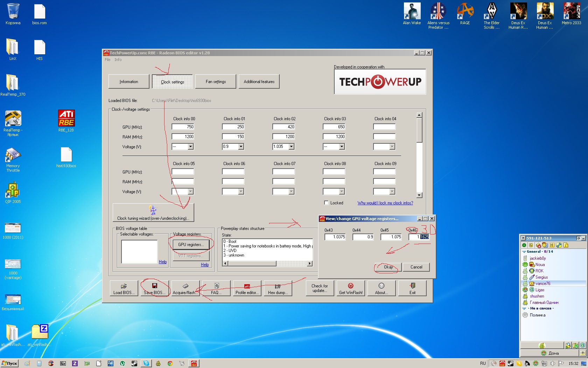This screenshot has width=588, height=368.
Task: Switch to the Clock settings tab
Action: click(172, 82)
